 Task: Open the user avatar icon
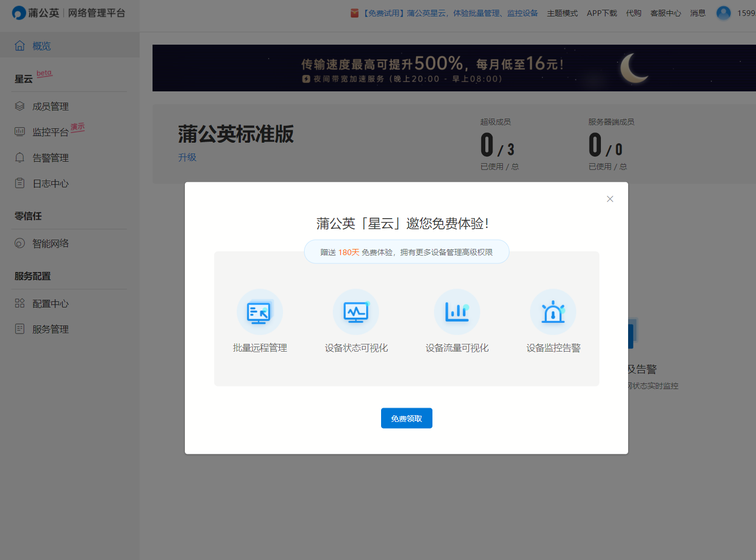[x=724, y=13]
